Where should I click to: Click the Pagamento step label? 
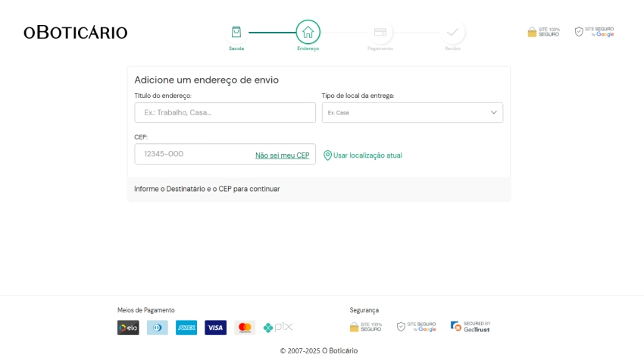click(x=380, y=49)
